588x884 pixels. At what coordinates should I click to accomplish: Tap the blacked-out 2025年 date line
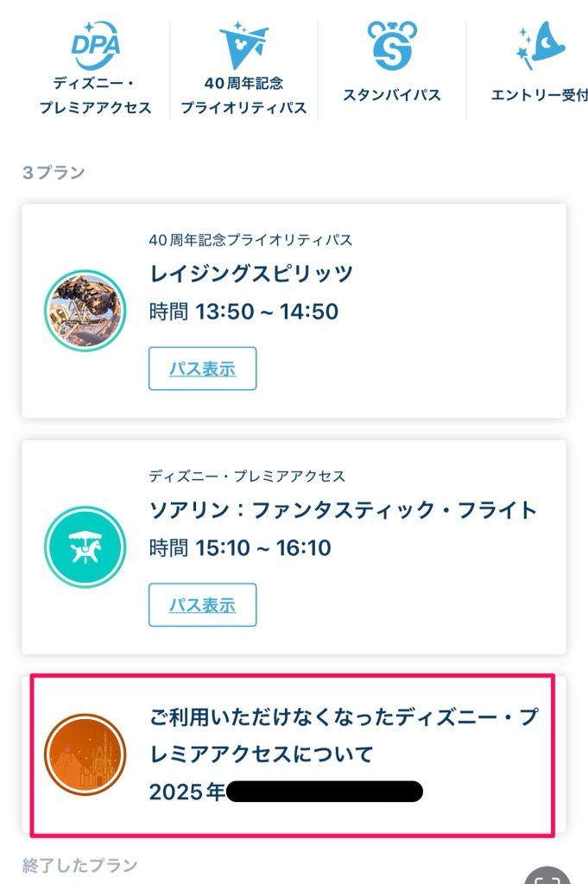point(286,792)
